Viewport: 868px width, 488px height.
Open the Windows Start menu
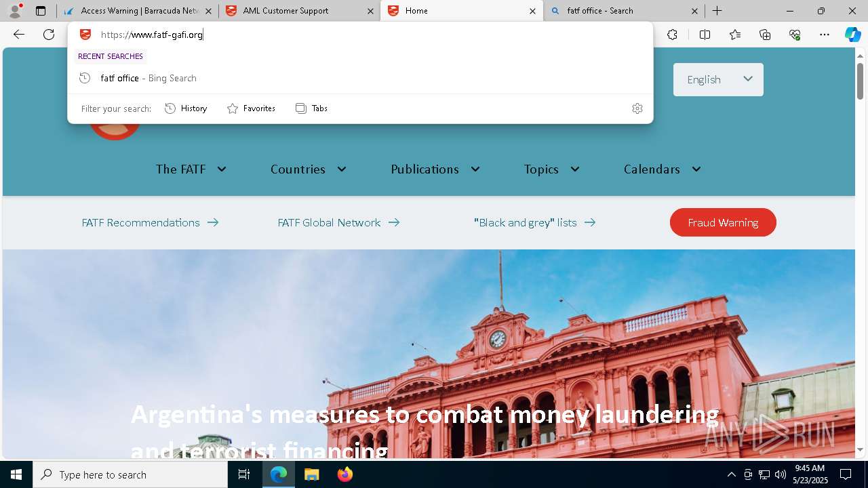click(16, 474)
